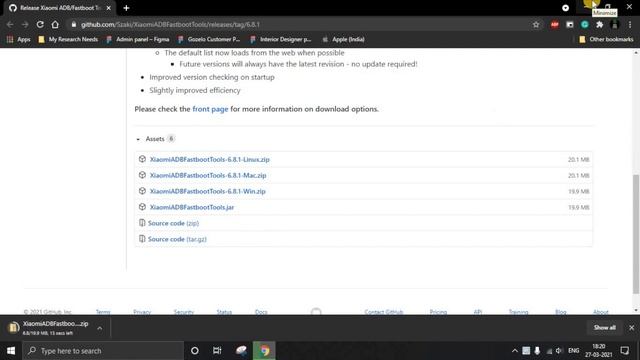Open volume control in system tray

click(x=559, y=351)
